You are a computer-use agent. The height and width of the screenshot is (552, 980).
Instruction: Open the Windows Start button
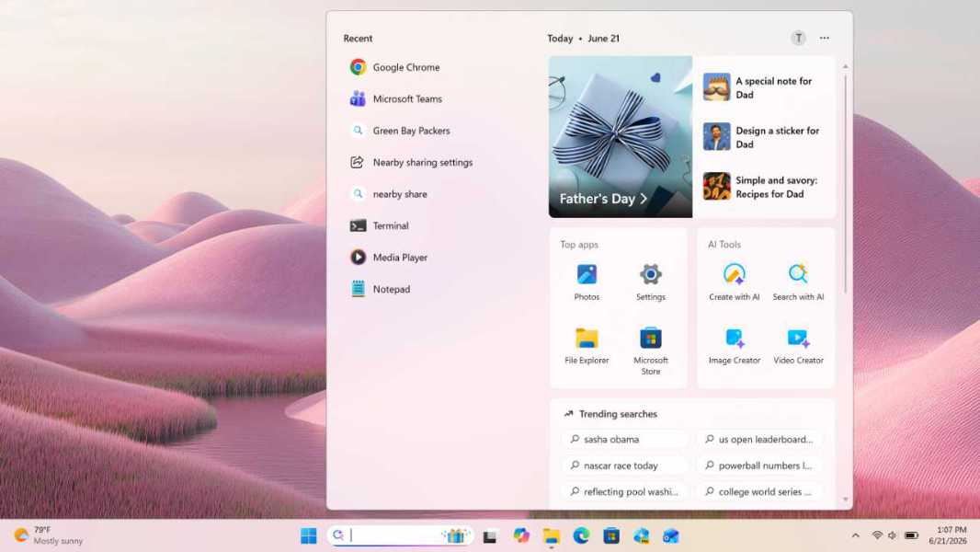(x=309, y=535)
